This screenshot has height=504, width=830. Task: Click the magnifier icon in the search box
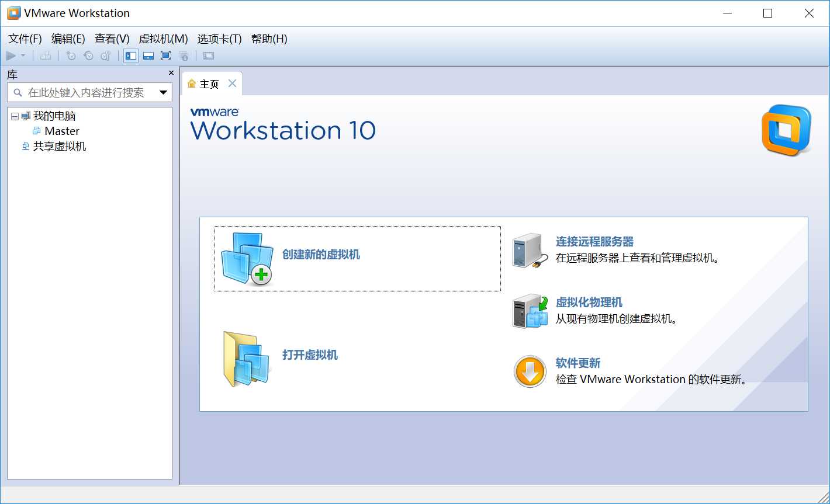tap(18, 92)
